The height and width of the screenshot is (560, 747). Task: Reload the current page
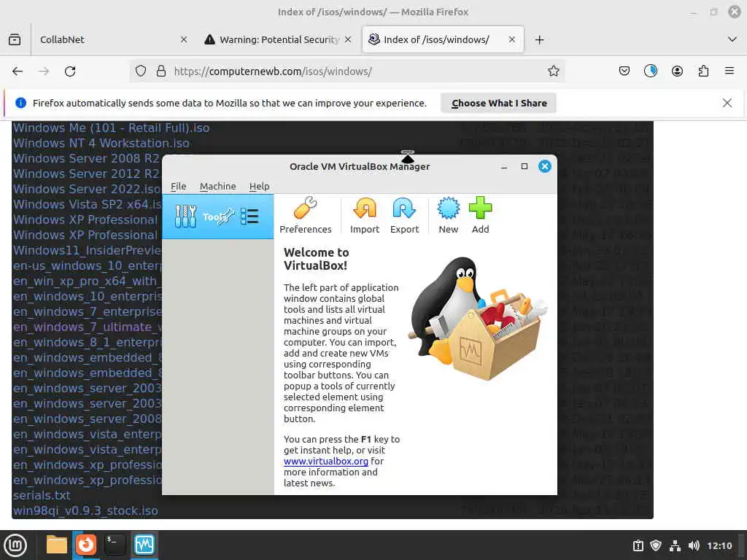pyautogui.click(x=70, y=71)
